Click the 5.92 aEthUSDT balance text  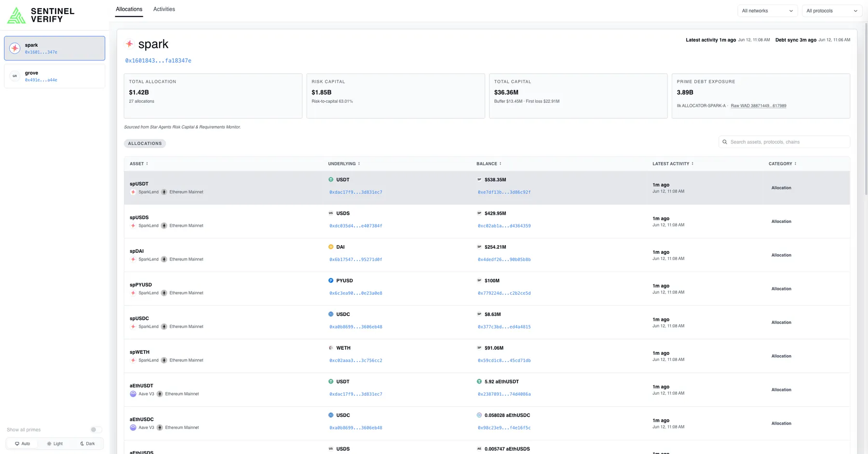[502, 382]
